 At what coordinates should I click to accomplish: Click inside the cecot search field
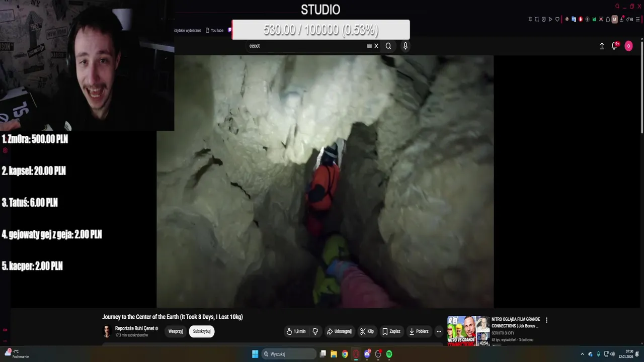[307, 46]
